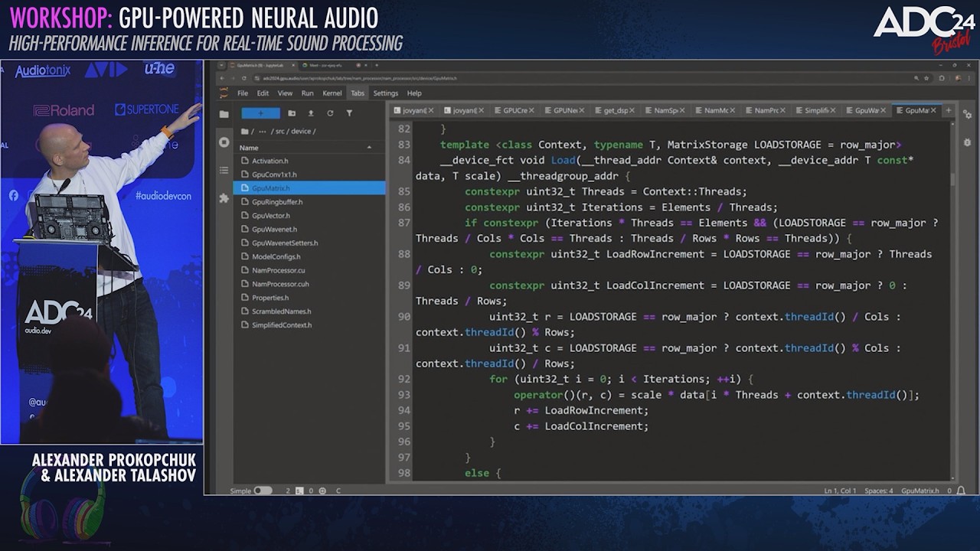This screenshot has width=980, height=551.
Task: Click the browser address bar URL
Action: [x=360, y=78]
